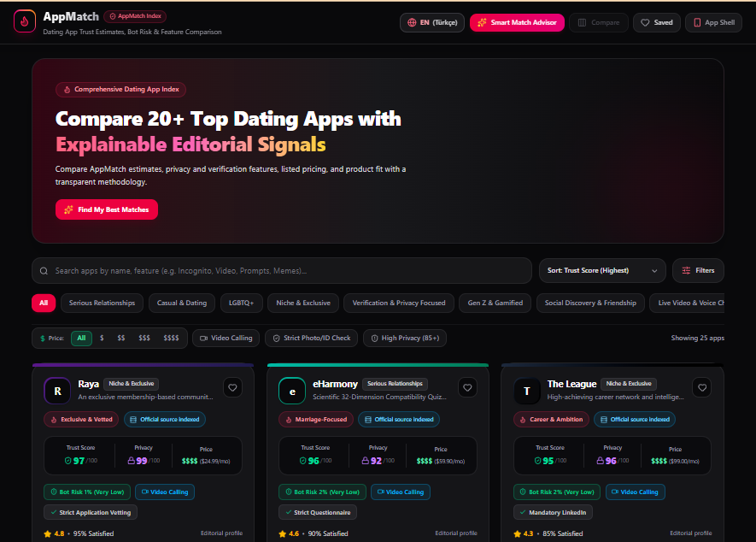Click the eHarmony 'e' app avatar
Viewport: 756px width, 542px height.
[292, 391]
